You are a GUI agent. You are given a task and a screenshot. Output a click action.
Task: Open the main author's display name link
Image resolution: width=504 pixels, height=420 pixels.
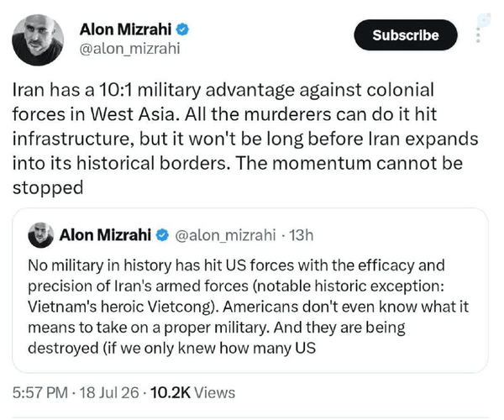coord(125,29)
